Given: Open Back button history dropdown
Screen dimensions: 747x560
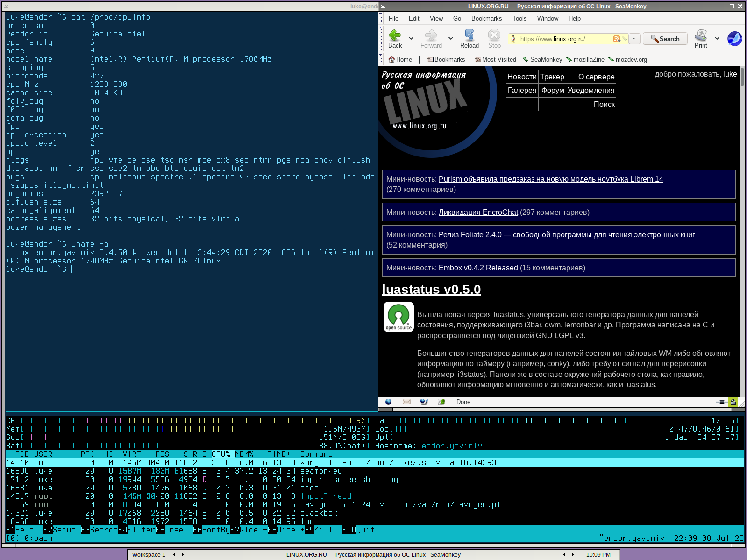Looking at the screenshot, I should (x=411, y=39).
